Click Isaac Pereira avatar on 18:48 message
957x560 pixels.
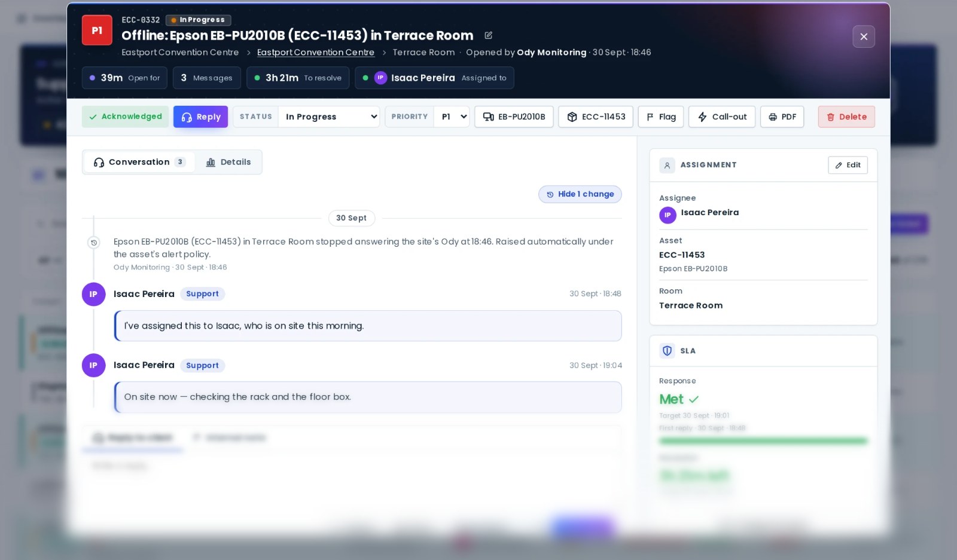point(93,294)
